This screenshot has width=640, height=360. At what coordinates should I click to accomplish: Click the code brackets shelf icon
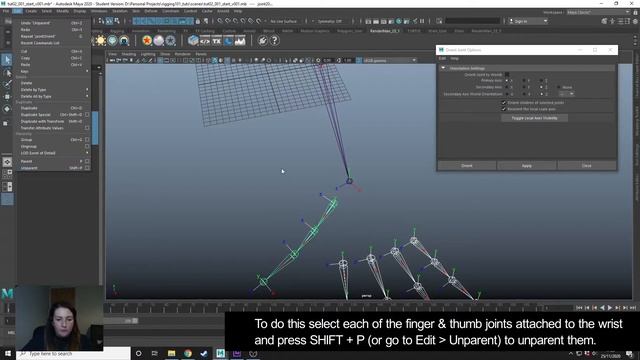pyautogui.click(x=205, y=40)
